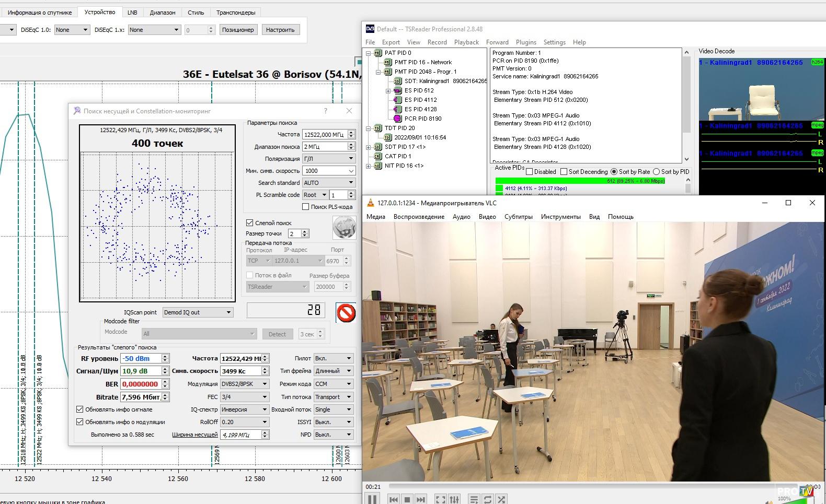The image size is (826, 504).
Task: Toggle VLC fullscreen mode icon
Action: pyautogui.click(x=441, y=500)
